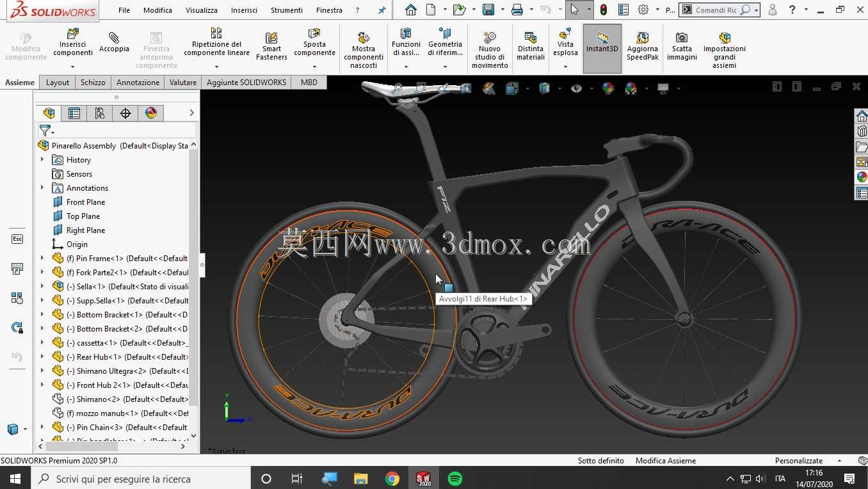The width and height of the screenshot is (868, 489).
Task: Select Front Plane in feature tree
Action: (x=86, y=202)
